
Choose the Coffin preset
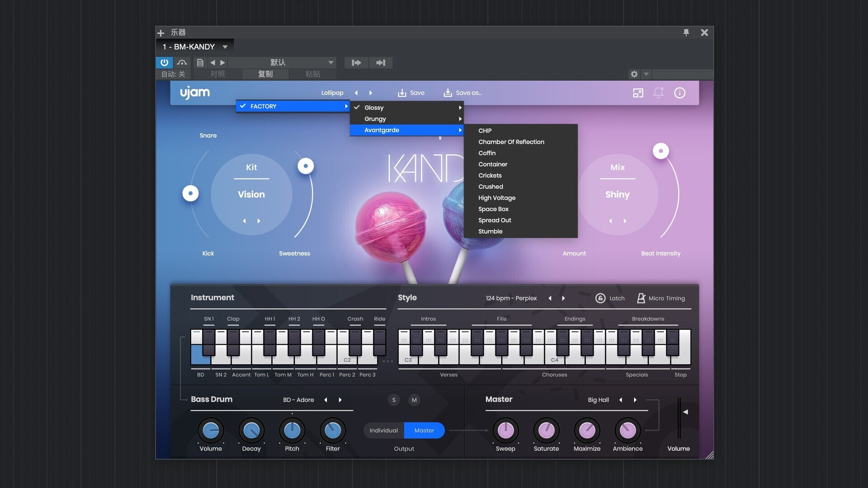(x=520, y=153)
